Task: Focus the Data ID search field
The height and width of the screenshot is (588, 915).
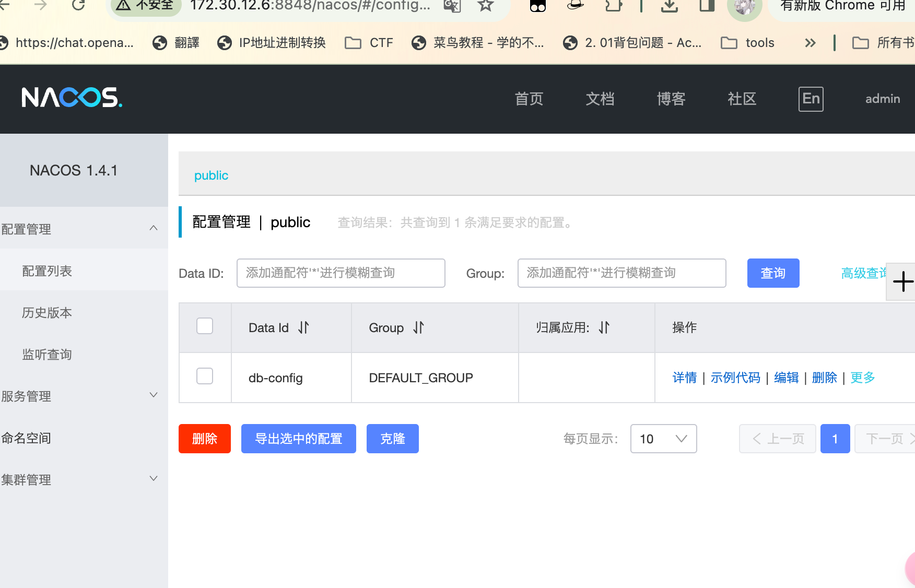Action: tap(341, 273)
